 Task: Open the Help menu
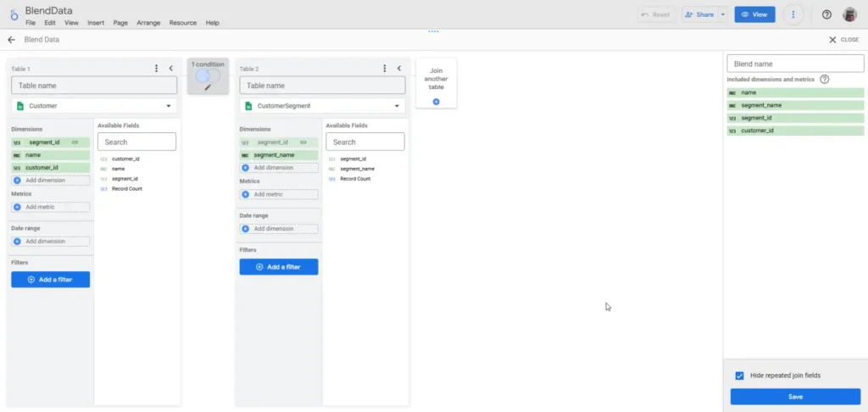click(213, 23)
